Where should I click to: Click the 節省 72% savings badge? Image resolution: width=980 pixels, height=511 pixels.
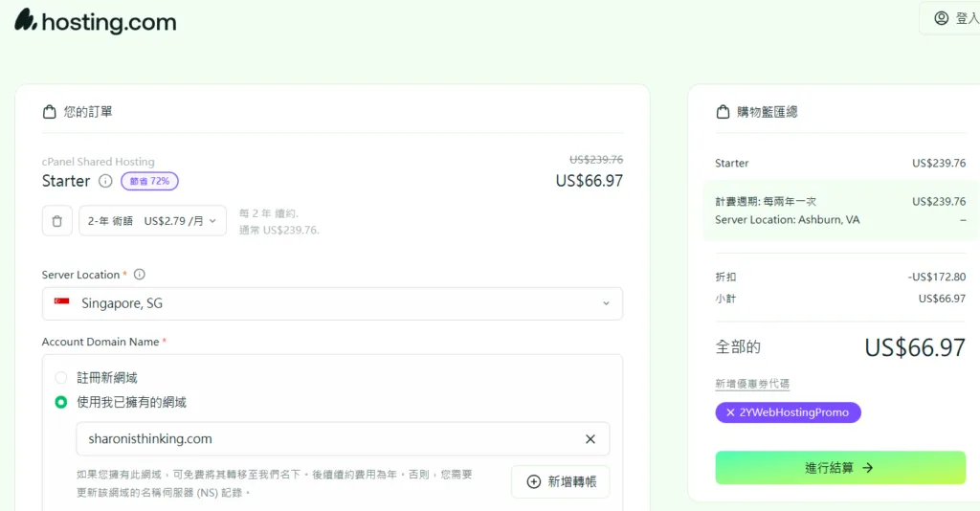[149, 181]
